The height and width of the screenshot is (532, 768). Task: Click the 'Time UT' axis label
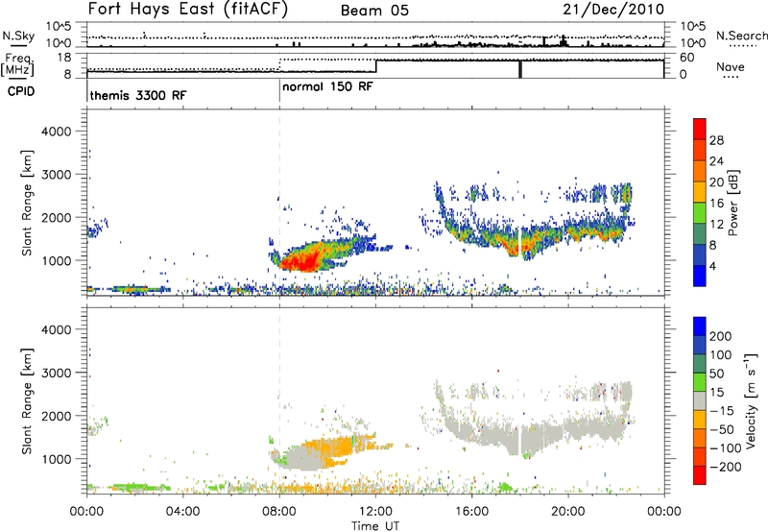click(375, 525)
